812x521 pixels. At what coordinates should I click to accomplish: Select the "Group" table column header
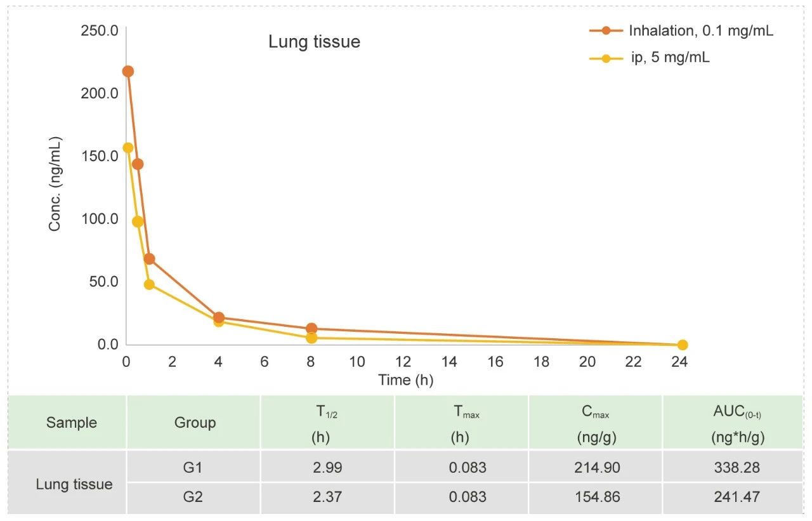pos(195,423)
